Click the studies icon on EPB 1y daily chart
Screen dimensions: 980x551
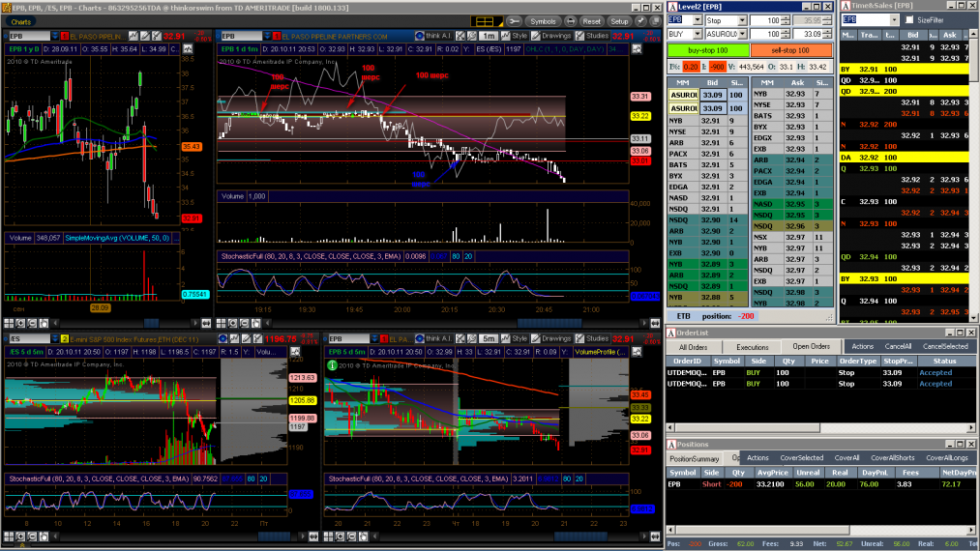coord(157,36)
